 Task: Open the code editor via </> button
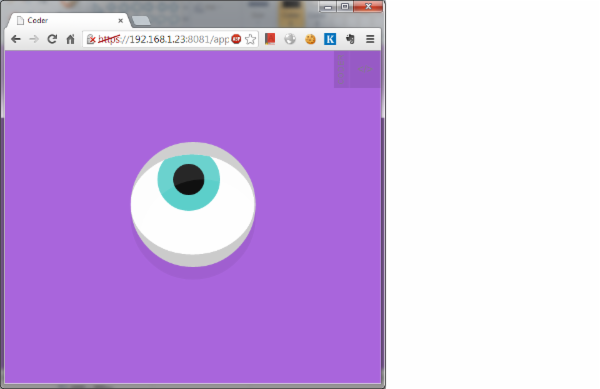click(x=365, y=69)
